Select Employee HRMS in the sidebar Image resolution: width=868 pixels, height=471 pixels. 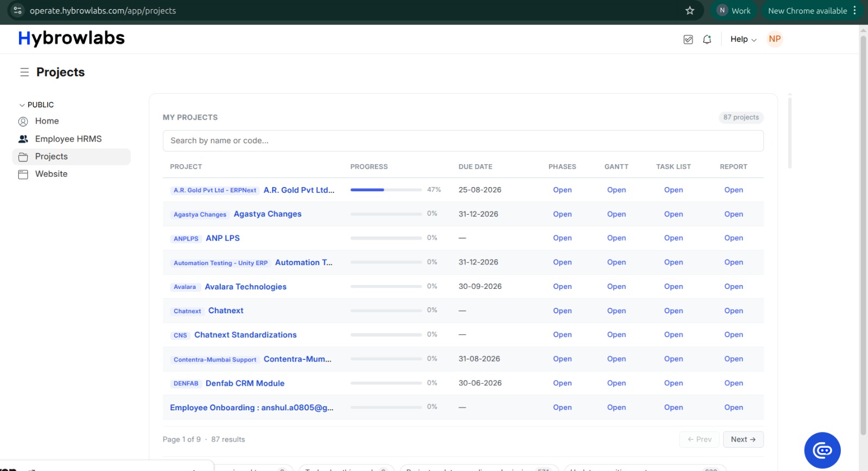(68, 139)
